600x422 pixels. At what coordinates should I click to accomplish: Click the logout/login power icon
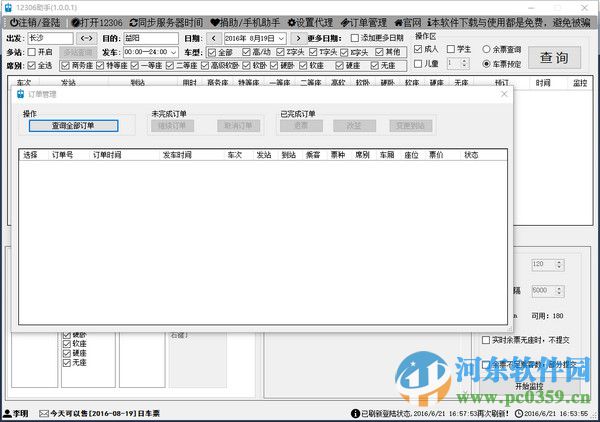(14, 23)
